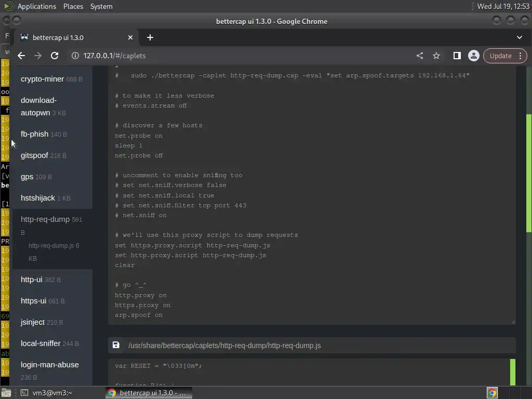Open the tab search dropdown arrow
Screen dimensions: 532x399
[x=520, y=37]
